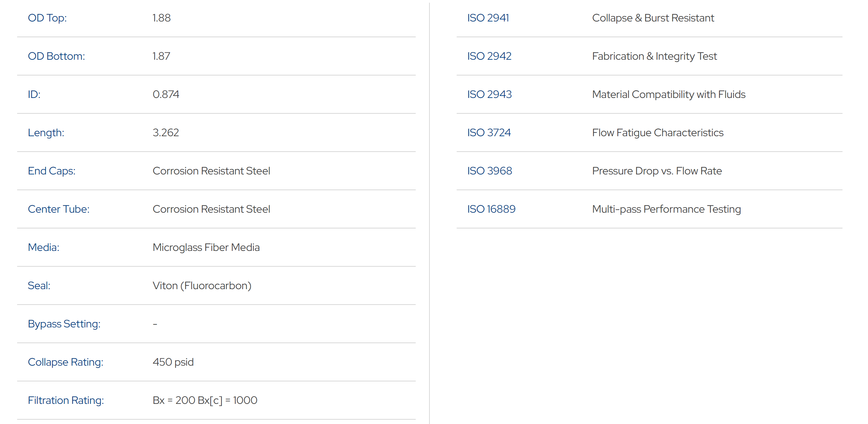Click the ISO 2942 standard label
The height and width of the screenshot is (424, 868).
tap(489, 56)
